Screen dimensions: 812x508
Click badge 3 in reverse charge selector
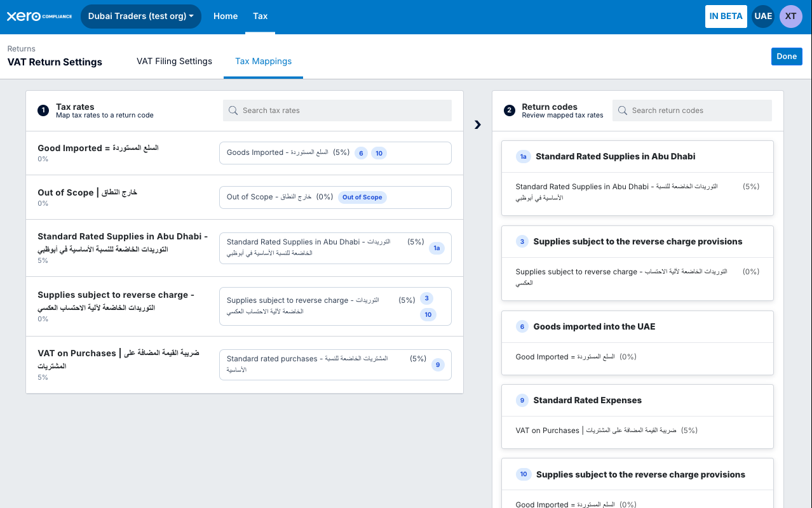point(427,298)
